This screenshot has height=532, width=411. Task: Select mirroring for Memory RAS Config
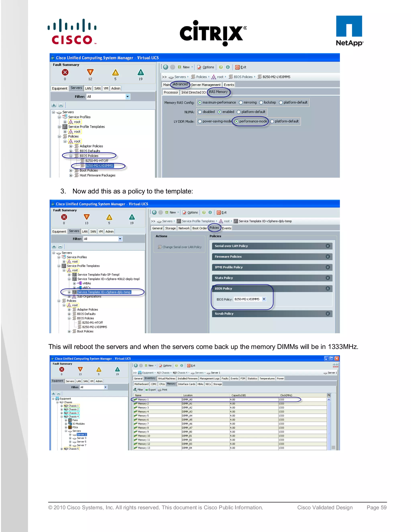[241, 103]
